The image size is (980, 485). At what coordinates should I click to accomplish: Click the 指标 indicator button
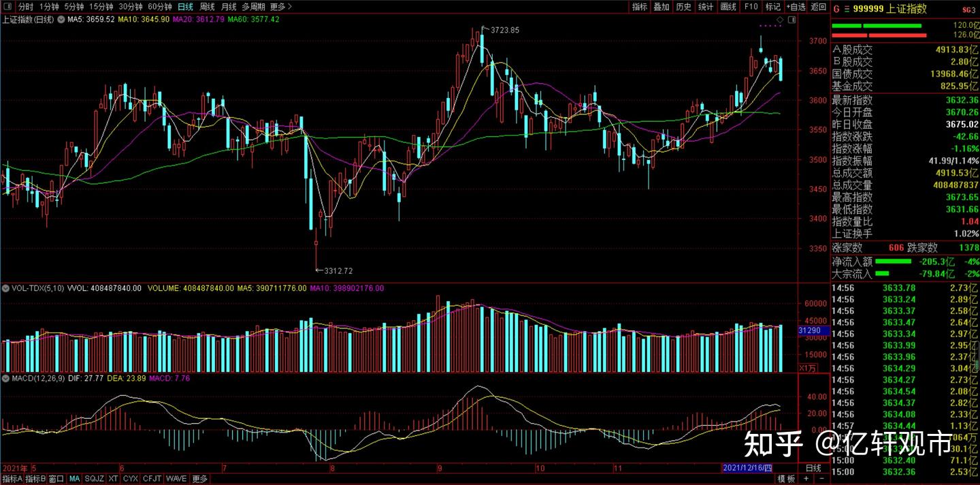[x=640, y=7]
